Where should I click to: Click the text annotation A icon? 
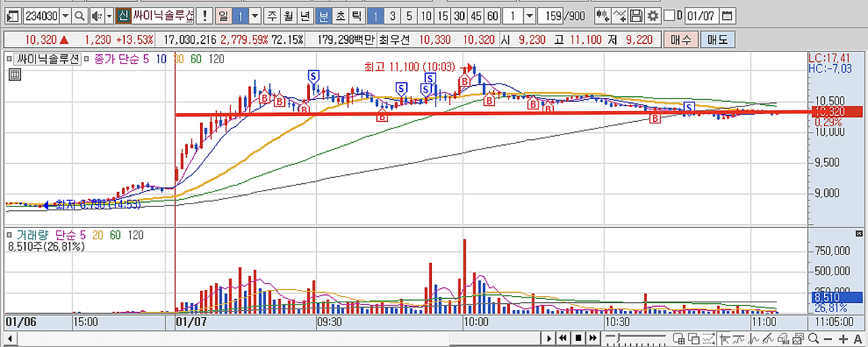tap(858, 339)
